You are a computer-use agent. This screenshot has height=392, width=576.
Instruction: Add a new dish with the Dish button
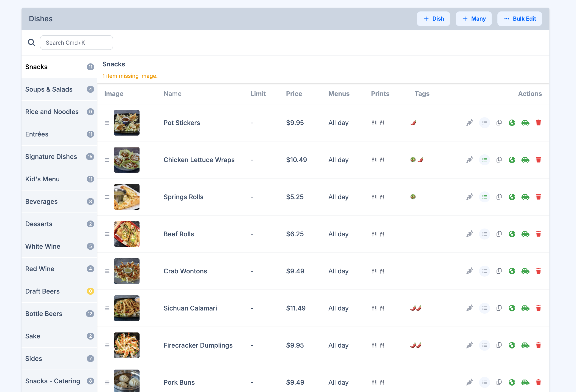pyautogui.click(x=433, y=19)
